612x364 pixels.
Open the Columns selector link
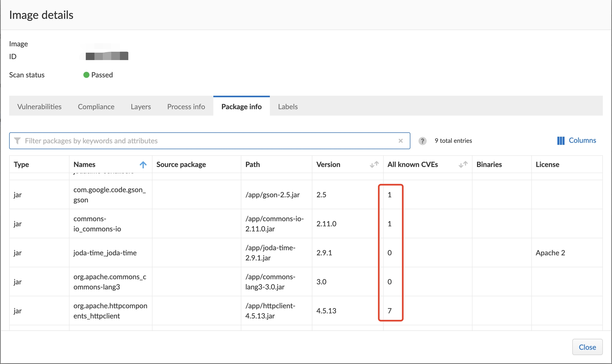[582, 141]
